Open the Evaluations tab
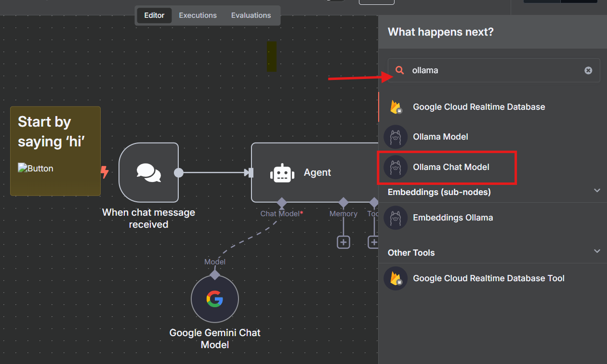This screenshot has width=607, height=364. pos(251,15)
